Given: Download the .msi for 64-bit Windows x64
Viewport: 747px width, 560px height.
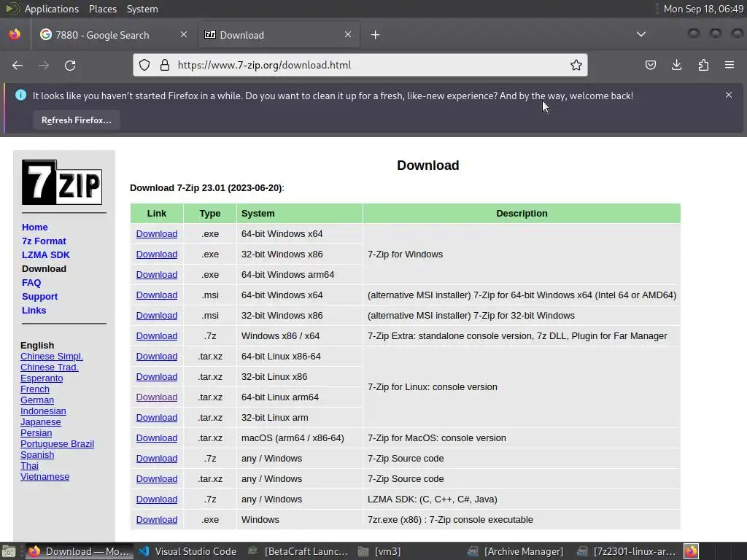Looking at the screenshot, I should tap(157, 295).
